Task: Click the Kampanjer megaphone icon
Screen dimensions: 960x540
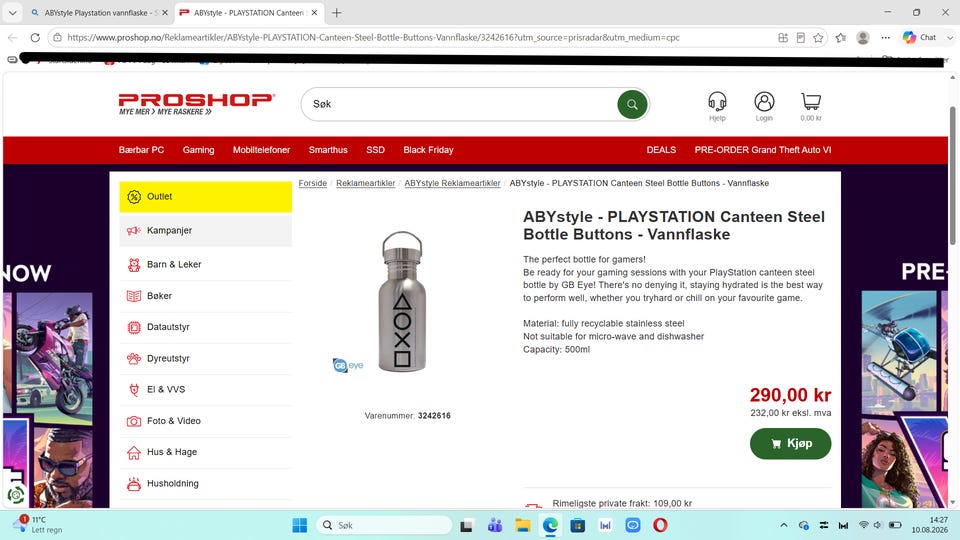Action: tap(133, 230)
